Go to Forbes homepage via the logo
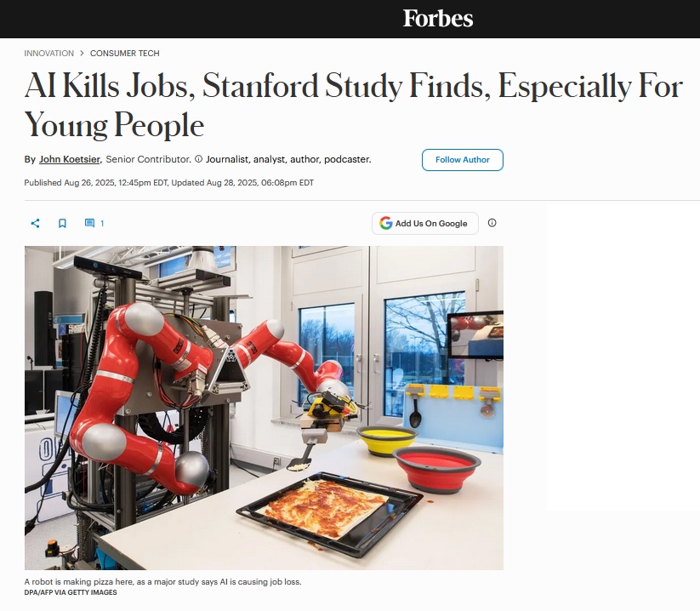Screen dimensions: 700x611 coord(438,19)
